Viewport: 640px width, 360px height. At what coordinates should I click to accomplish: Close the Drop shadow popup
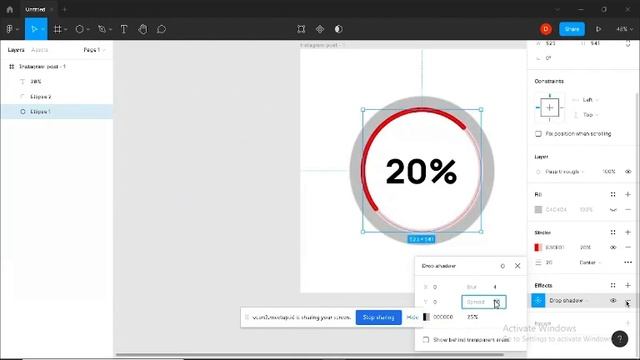coord(518,266)
